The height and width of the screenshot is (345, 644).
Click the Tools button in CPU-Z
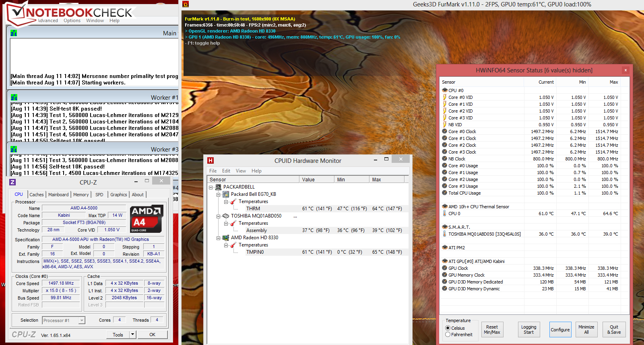coord(118,335)
